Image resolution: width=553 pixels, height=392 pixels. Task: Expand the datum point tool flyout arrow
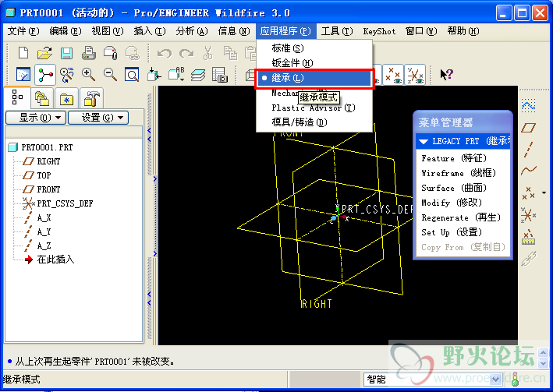544,193
